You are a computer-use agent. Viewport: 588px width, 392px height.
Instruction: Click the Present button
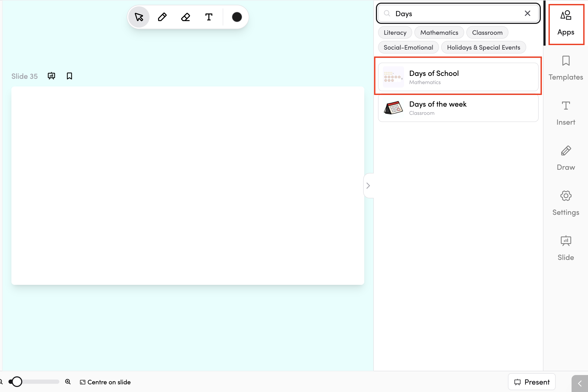pos(532,382)
